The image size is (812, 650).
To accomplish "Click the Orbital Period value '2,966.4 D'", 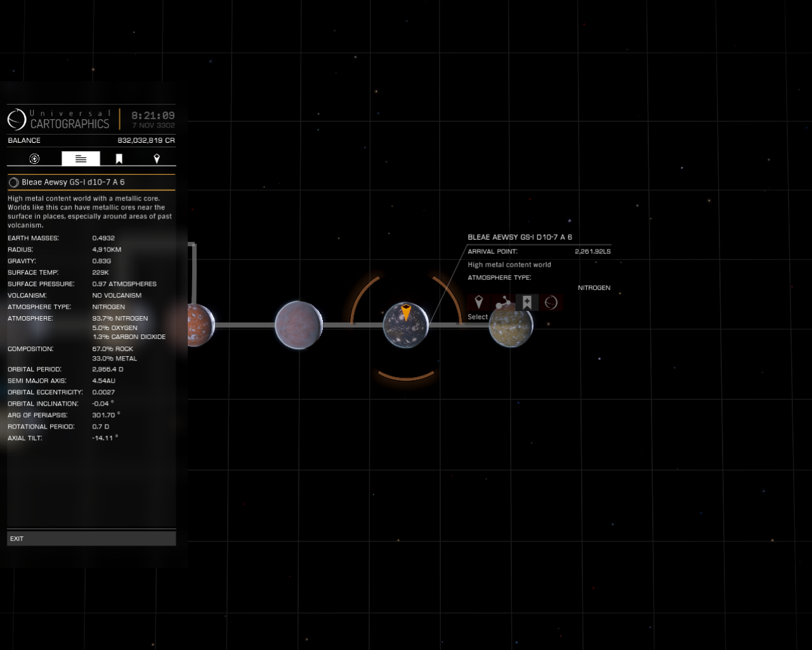I will click(108, 369).
